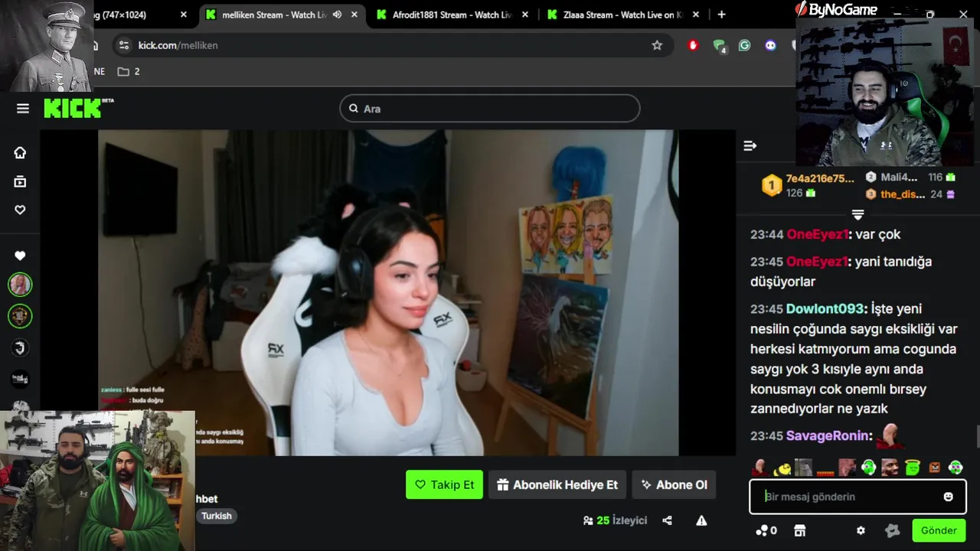This screenshot has height=551, width=980.
Task: Open a new browser tab with the plus button
Action: [721, 15]
